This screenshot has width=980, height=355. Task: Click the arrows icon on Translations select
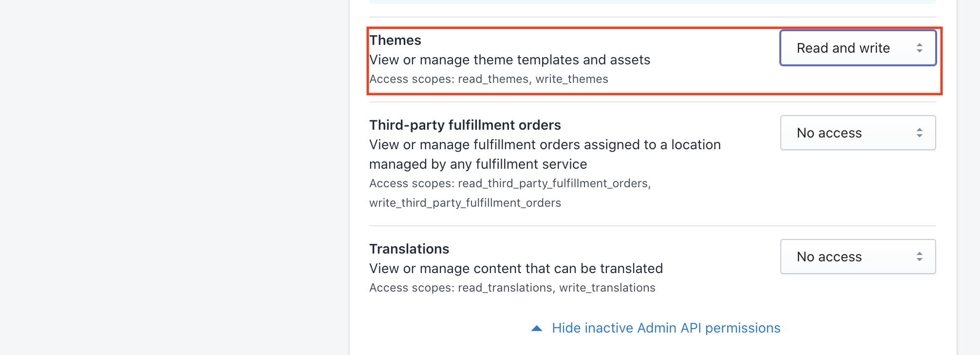[x=919, y=256]
